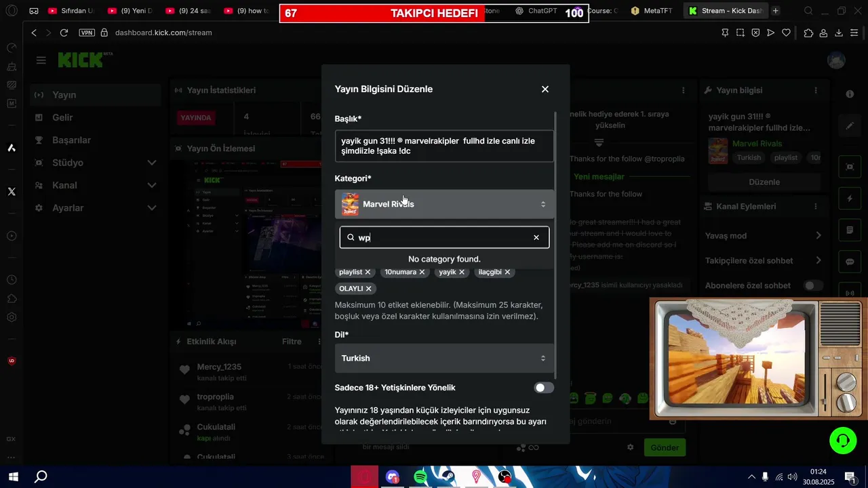Image resolution: width=868 pixels, height=488 pixels.
Task: Click the Düzenle button in Yayın bilgisi
Action: click(764, 182)
